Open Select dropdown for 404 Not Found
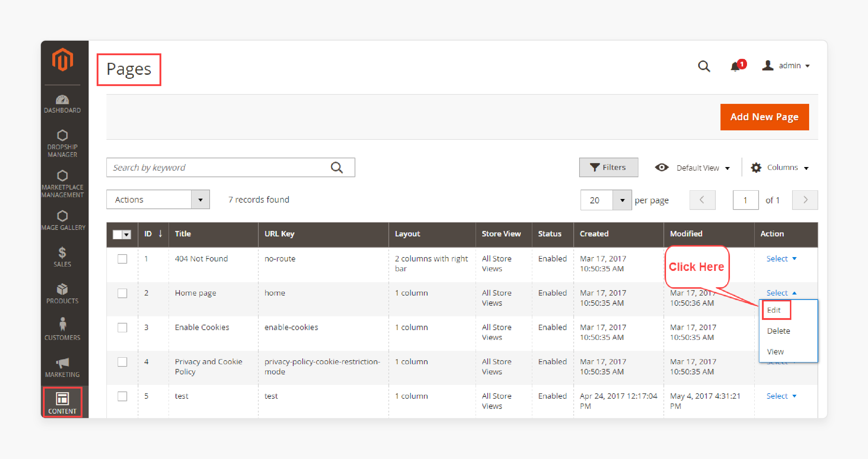 pyautogui.click(x=781, y=259)
